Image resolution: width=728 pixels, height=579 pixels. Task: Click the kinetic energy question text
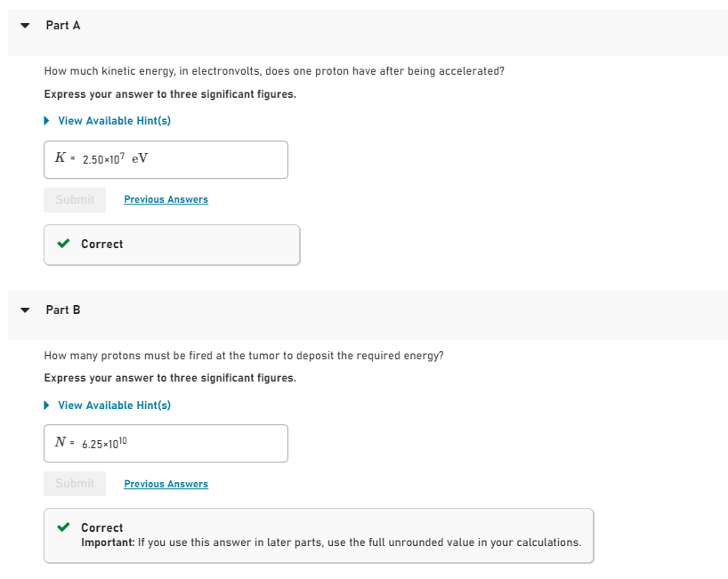[x=274, y=71]
